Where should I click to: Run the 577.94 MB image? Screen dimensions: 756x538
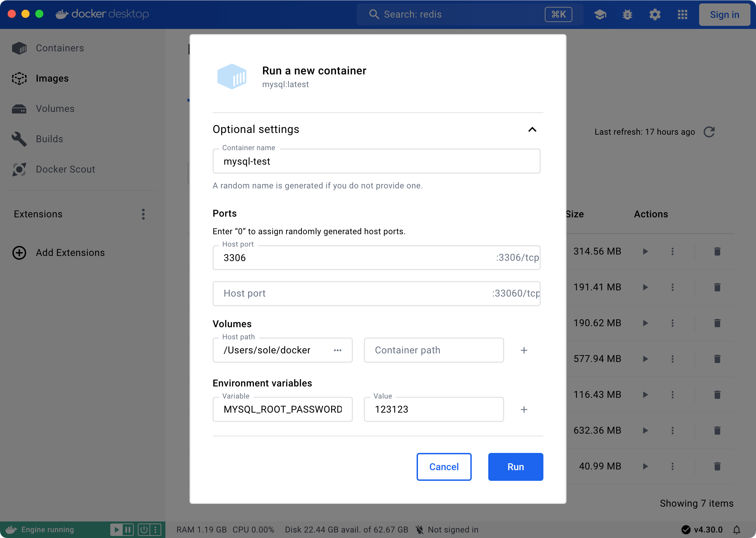point(645,359)
